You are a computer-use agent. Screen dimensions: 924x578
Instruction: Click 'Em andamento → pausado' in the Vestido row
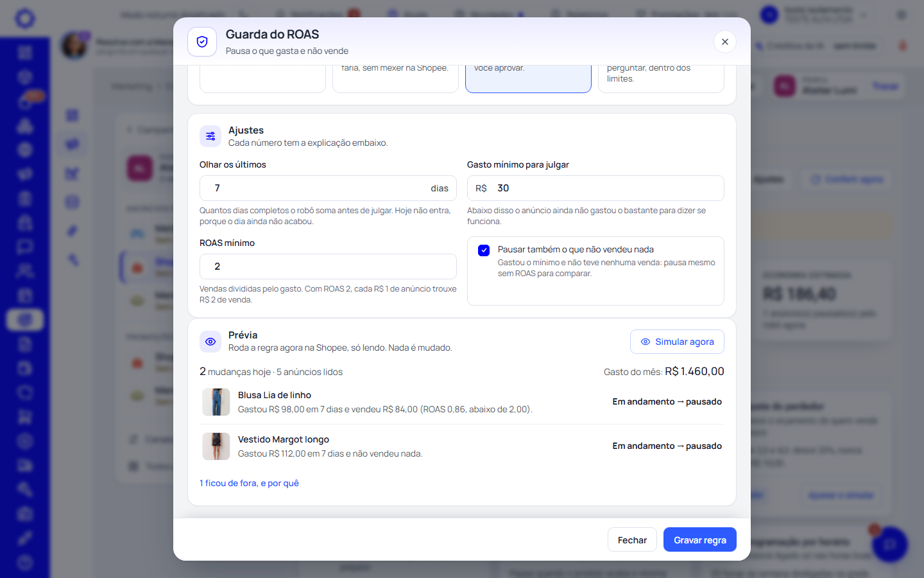[667, 446]
